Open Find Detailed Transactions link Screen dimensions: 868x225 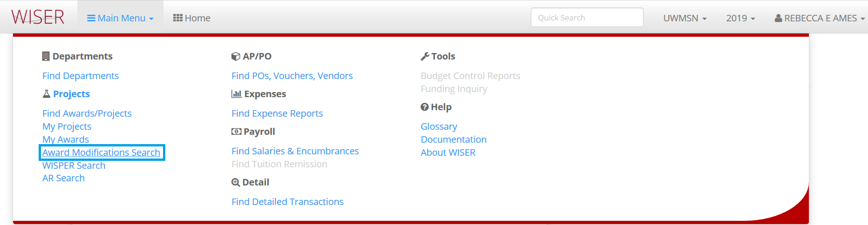[x=287, y=202]
